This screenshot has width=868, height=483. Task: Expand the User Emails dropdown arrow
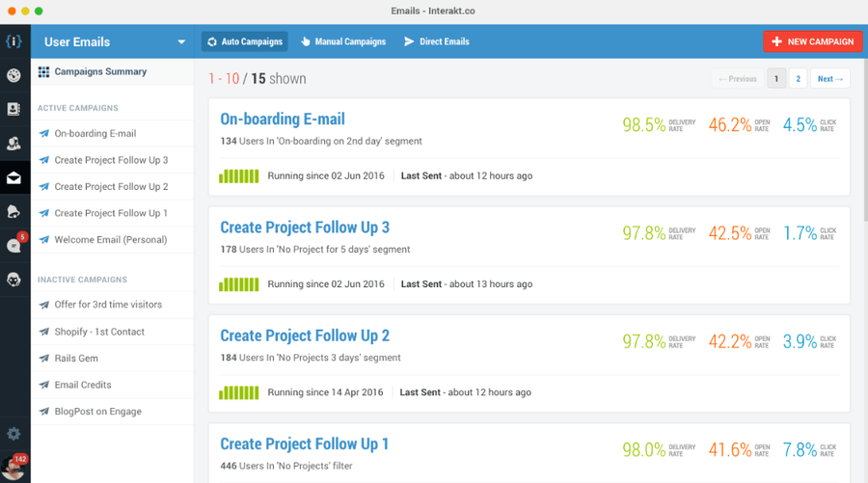(x=181, y=42)
